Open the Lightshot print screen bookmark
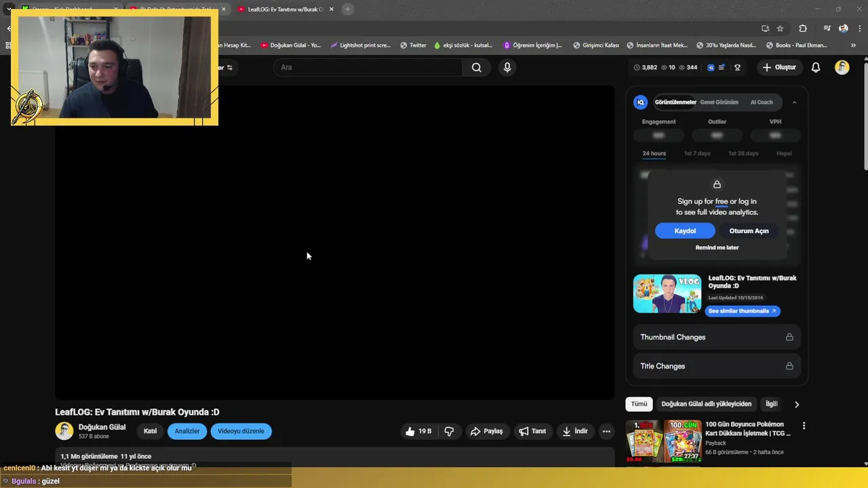 click(360, 45)
